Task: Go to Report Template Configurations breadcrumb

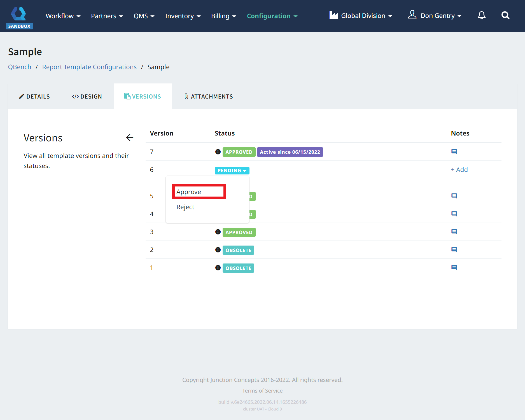Action: point(89,67)
